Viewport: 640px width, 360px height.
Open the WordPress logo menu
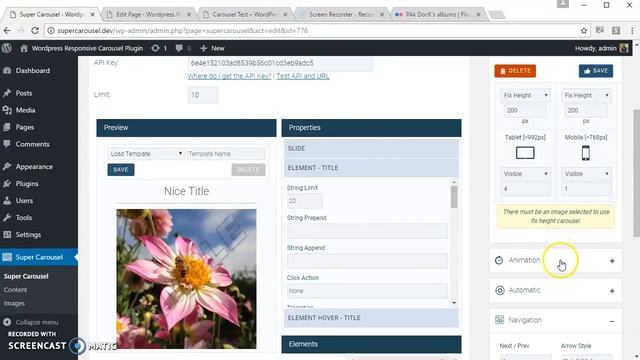7,48
